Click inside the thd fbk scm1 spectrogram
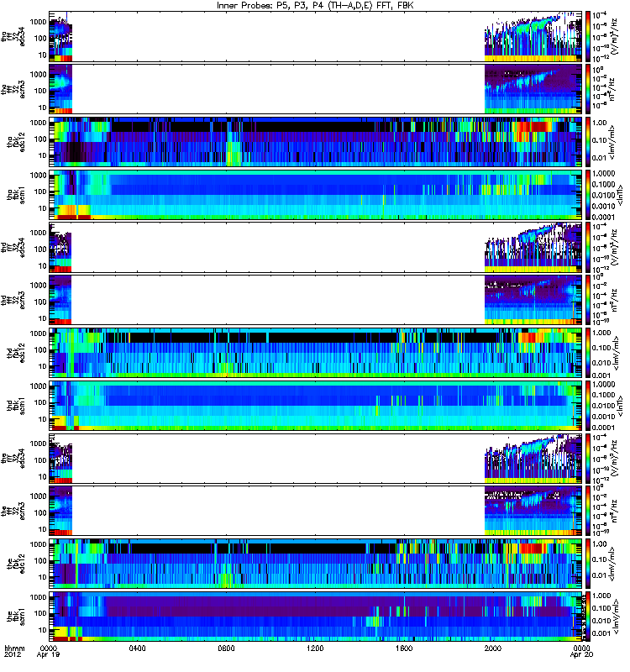The width and height of the screenshot is (630, 672). tap(316, 406)
